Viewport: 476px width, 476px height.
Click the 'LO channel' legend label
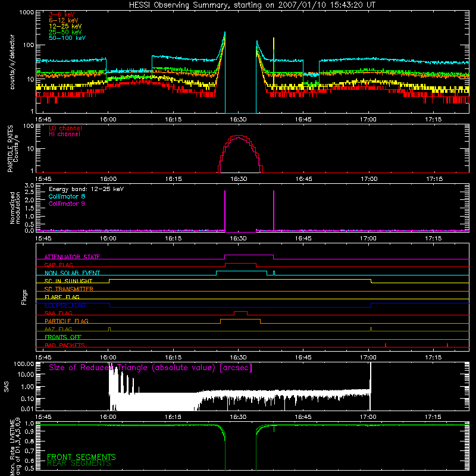point(65,128)
